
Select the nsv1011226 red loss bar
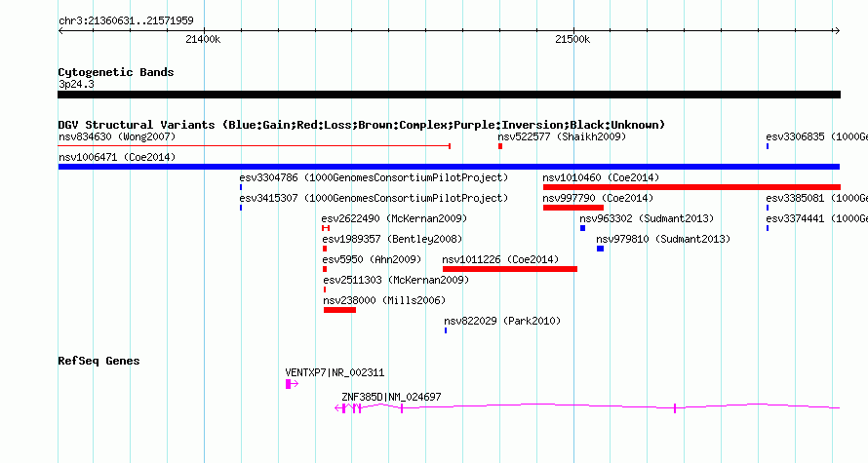pyautogui.click(x=510, y=269)
